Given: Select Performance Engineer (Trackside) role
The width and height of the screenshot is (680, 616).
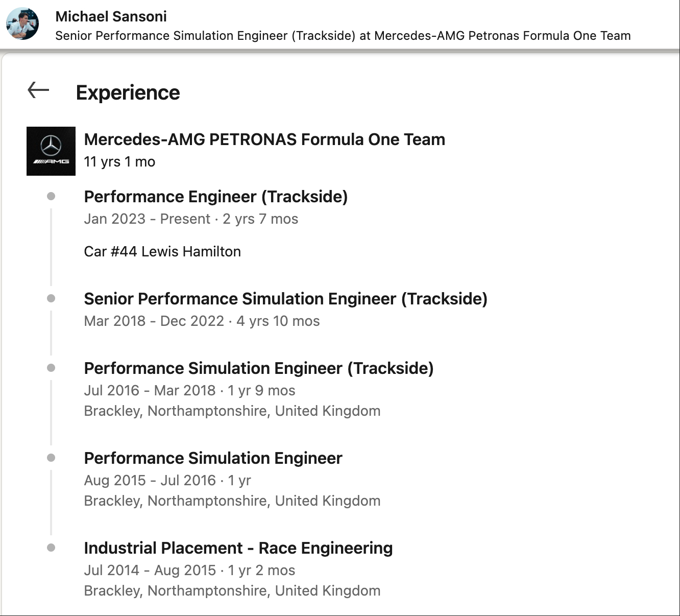Looking at the screenshot, I should pos(215,197).
